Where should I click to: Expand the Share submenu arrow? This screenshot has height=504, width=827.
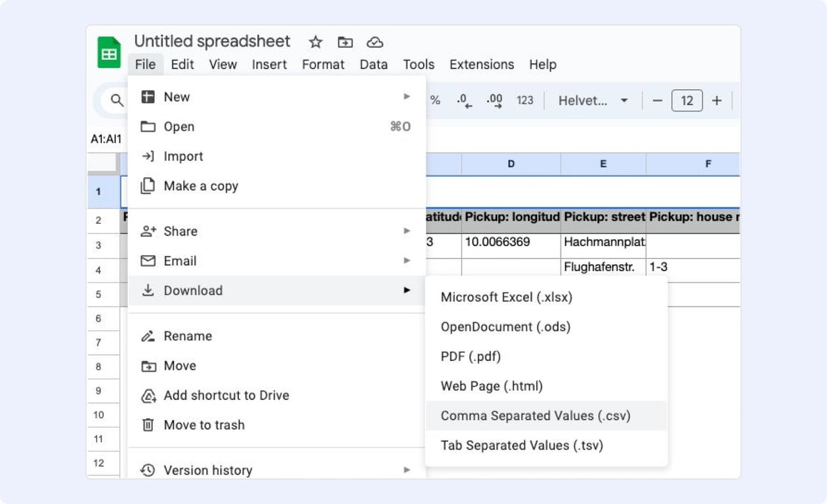pyautogui.click(x=407, y=231)
